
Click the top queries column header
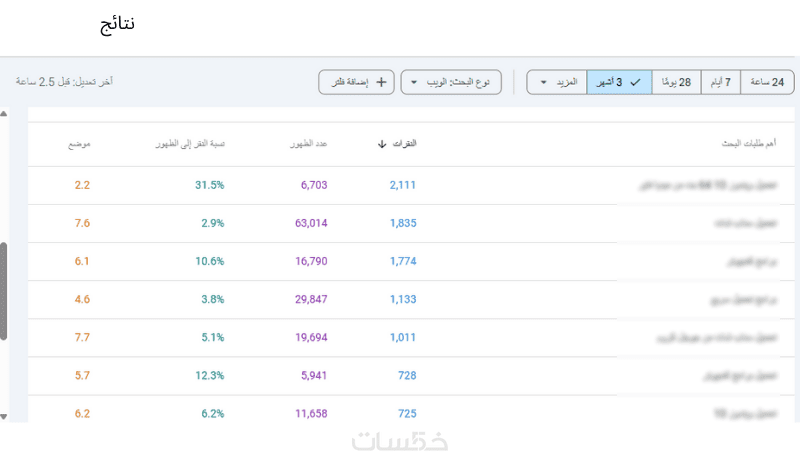pos(749,144)
